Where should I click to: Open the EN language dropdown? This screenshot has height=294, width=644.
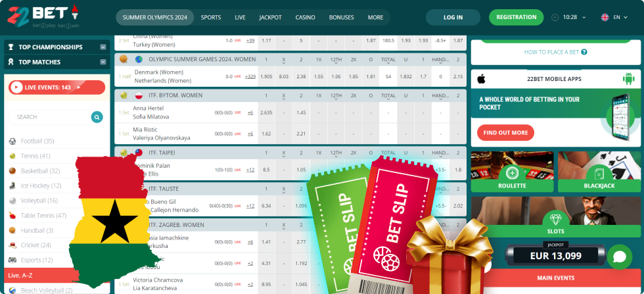(x=620, y=17)
